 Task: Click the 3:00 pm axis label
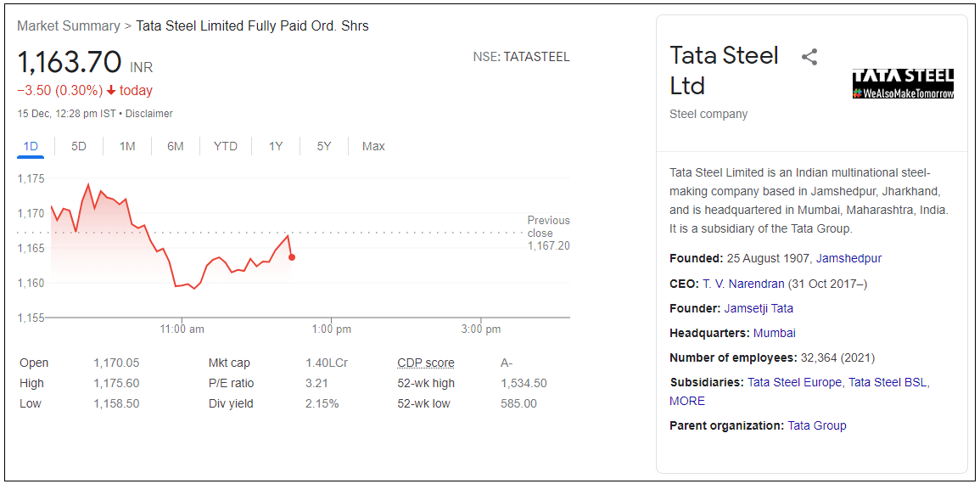point(481,329)
